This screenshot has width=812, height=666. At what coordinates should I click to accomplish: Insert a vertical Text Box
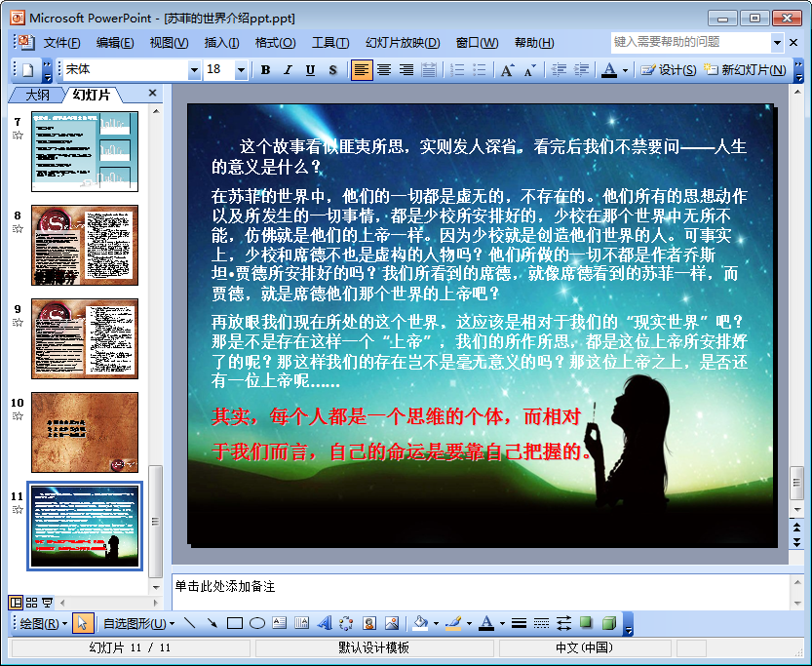[302, 623]
